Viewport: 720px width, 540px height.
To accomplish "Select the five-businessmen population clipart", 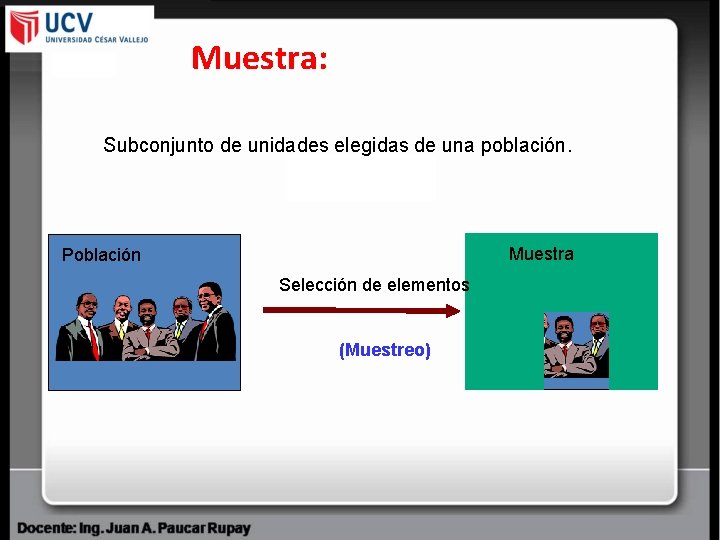I will 146,321.
